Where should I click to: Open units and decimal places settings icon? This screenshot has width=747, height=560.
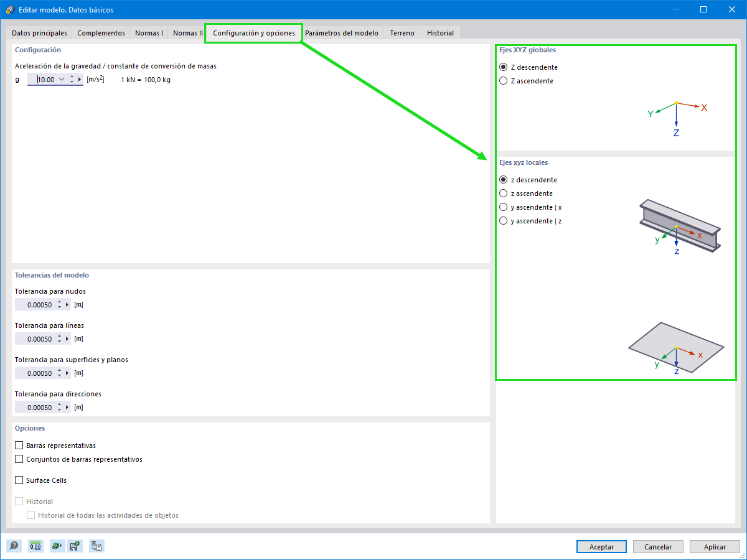[x=35, y=546]
